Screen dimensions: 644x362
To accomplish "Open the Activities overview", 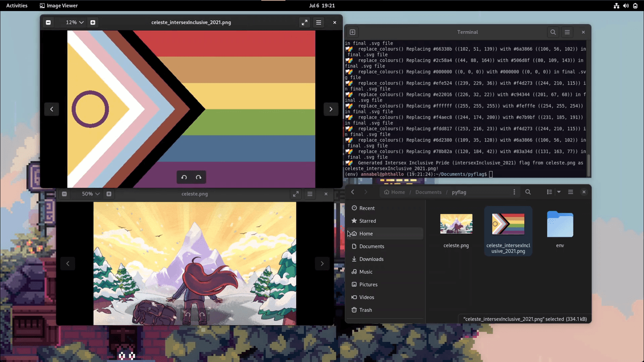I will point(17,6).
